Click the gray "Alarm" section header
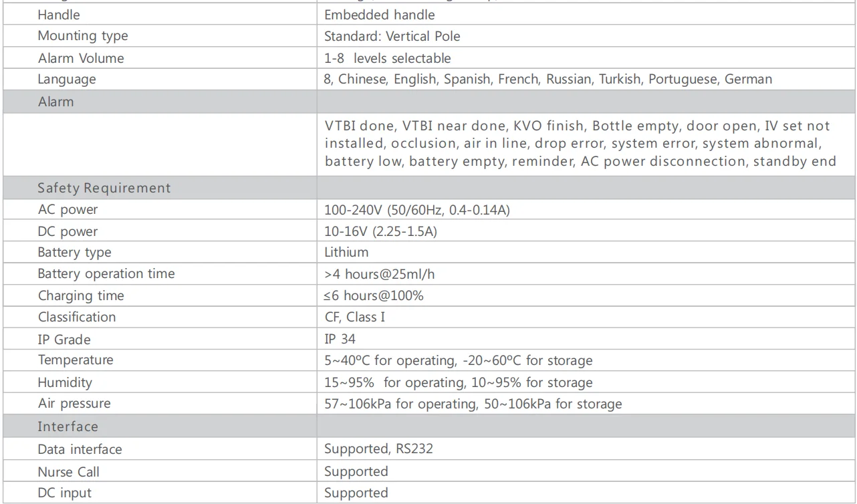Viewport: 857px width, 504px height. pyautogui.click(x=56, y=102)
